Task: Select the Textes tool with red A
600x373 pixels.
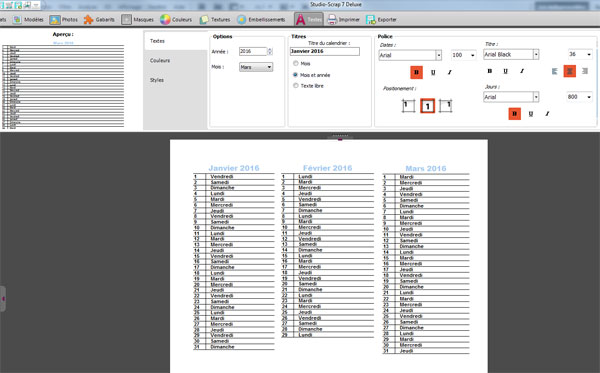Action: (x=309, y=20)
